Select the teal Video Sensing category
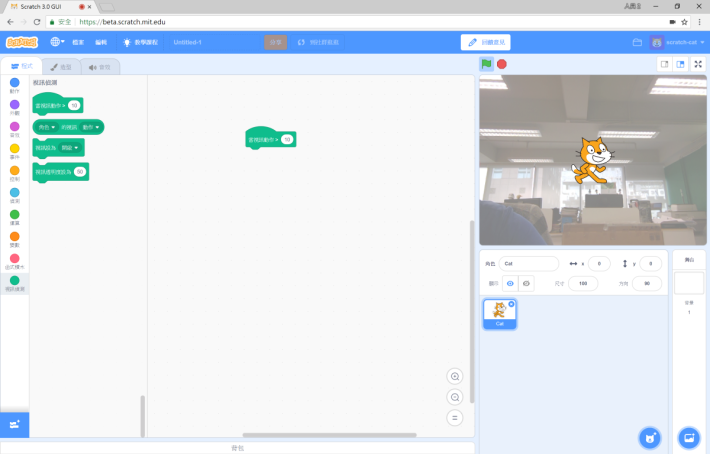The height and width of the screenshot is (454, 710). (x=14, y=283)
